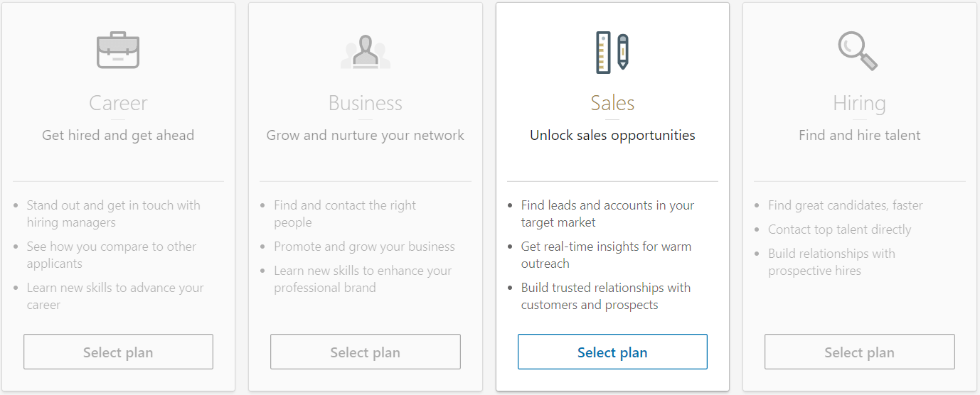Click the briefcase Career icon
This screenshot has height=395, width=980.
coord(118,51)
